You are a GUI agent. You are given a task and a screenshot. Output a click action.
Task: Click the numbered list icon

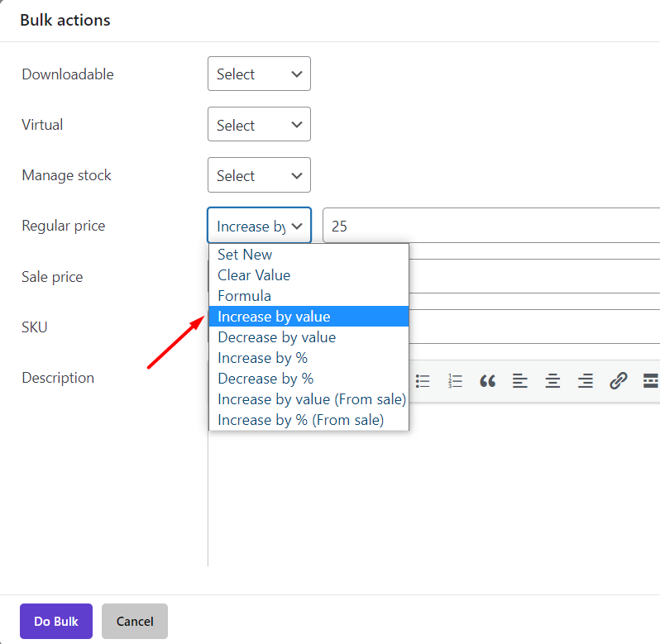pos(455,381)
